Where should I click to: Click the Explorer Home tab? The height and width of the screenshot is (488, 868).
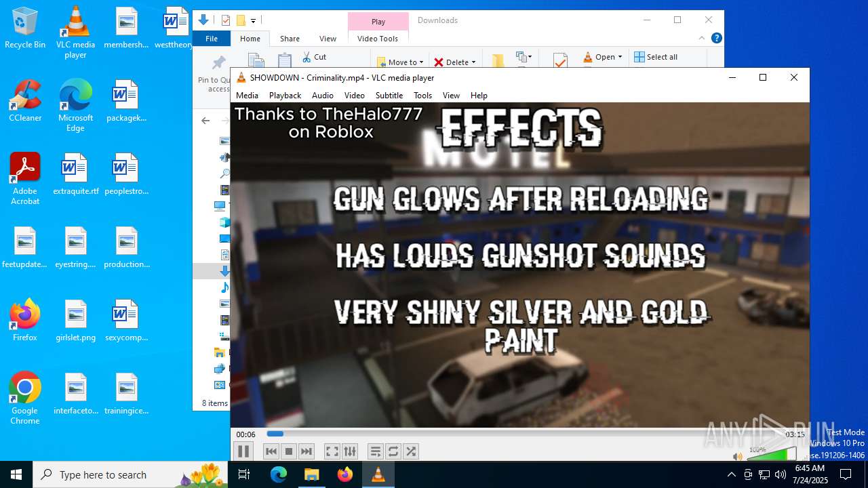tap(250, 39)
